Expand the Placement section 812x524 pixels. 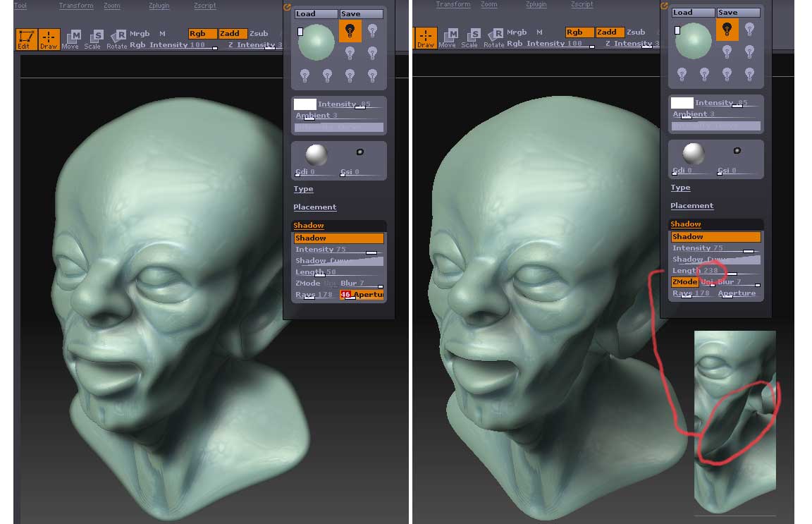(315, 207)
